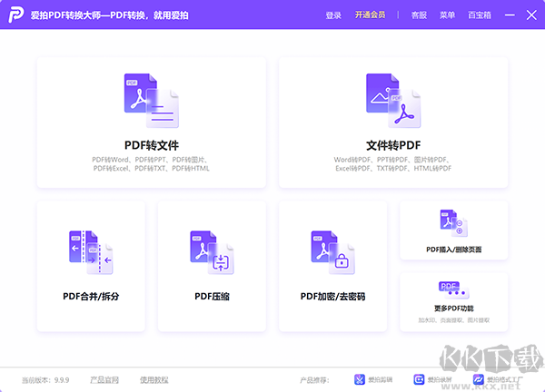
Task: Open the 爱拍格式工厂 product link
Action: 505,380
